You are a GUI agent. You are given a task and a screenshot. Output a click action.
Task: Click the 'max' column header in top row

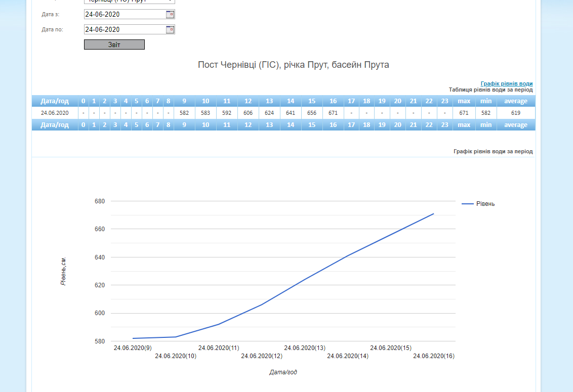[464, 101]
